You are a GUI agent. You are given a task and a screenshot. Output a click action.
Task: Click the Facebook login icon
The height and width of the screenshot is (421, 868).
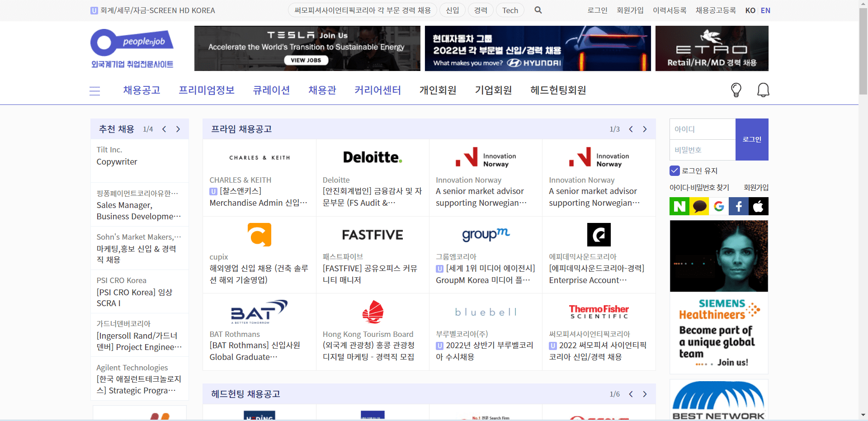click(x=739, y=206)
